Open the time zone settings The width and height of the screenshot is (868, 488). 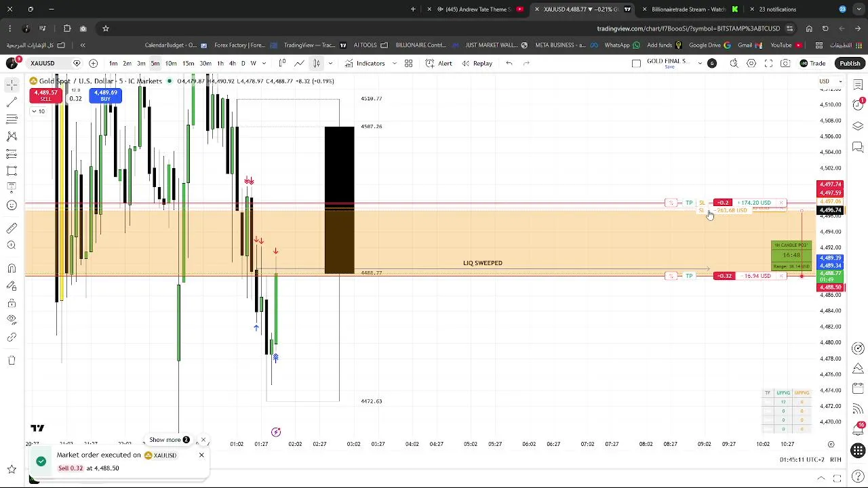800,460
